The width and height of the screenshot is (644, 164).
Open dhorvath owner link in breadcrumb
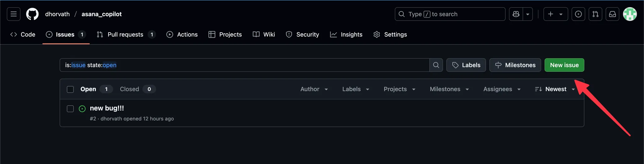click(58, 14)
